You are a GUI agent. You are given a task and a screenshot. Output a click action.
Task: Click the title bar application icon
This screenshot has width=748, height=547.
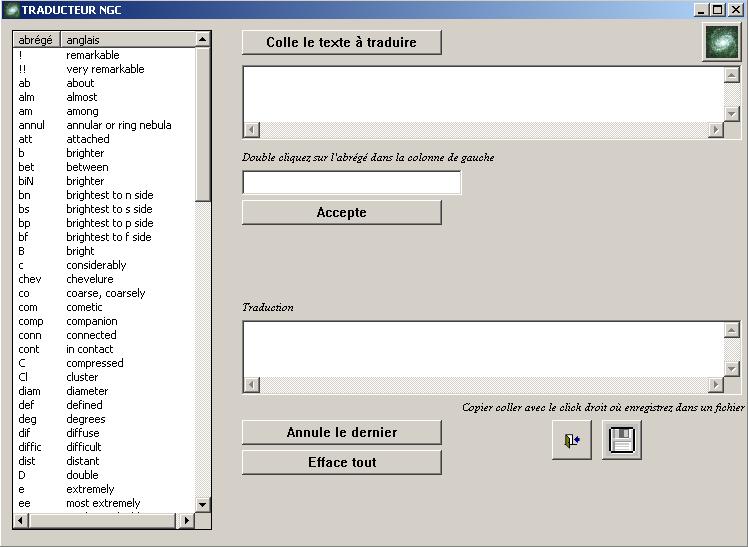coord(11,9)
